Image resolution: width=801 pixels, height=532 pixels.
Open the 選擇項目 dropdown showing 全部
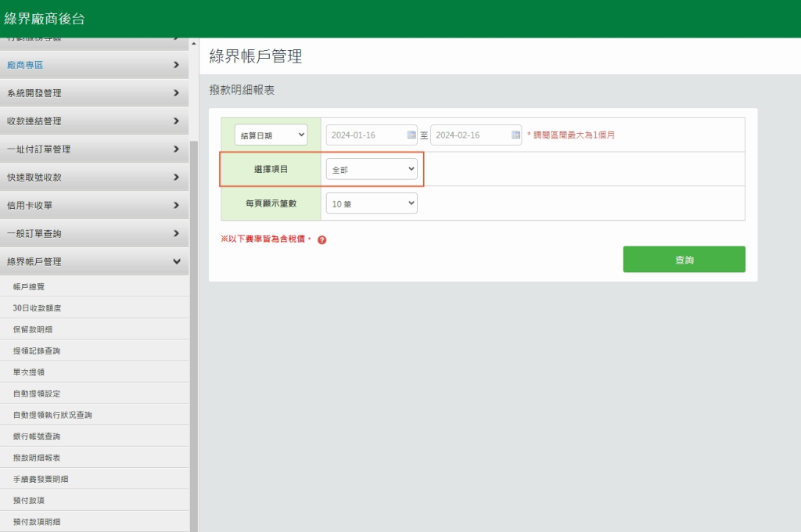point(372,169)
